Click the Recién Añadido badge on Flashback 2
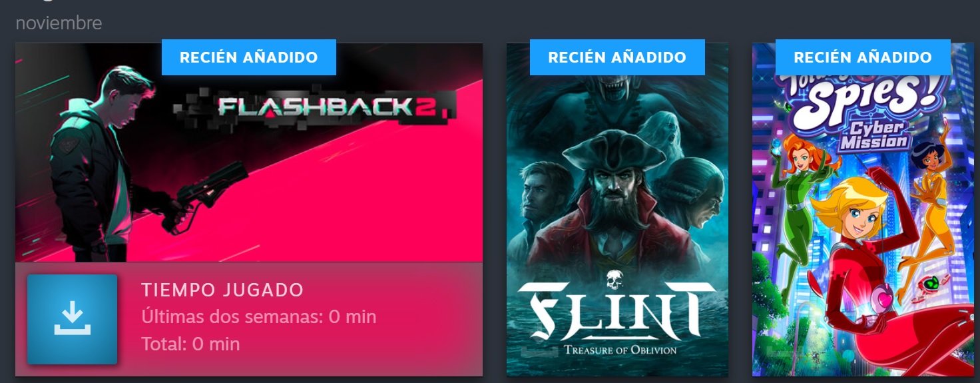This screenshot has width=980, height=383. coord(249,57)
